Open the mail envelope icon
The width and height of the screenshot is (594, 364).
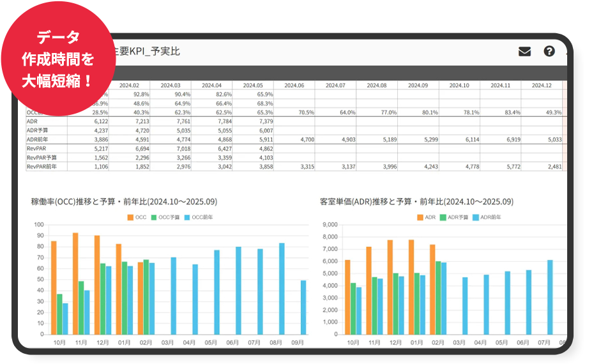coord(524,51)
